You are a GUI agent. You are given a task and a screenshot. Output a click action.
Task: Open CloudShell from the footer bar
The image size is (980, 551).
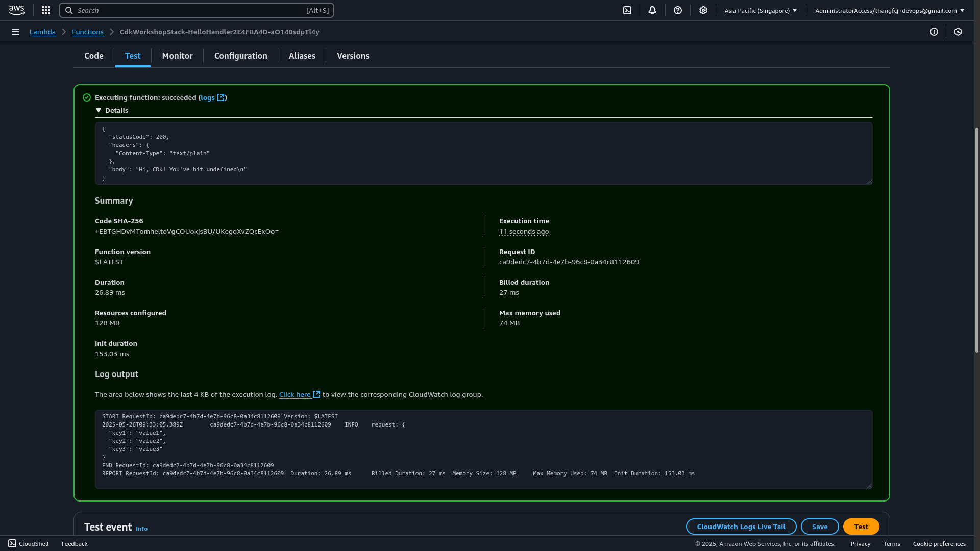pos(29,543)
